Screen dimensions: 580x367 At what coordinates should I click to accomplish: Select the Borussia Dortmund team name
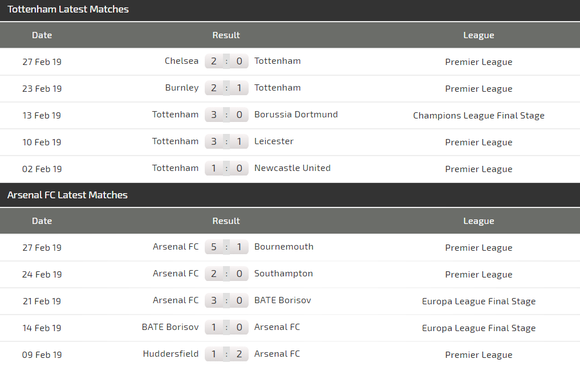pos(296,114)
